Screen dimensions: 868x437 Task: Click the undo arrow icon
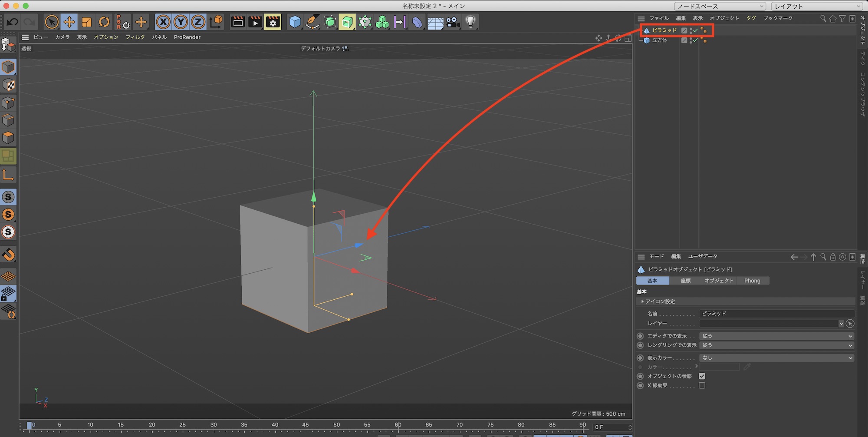13,22
